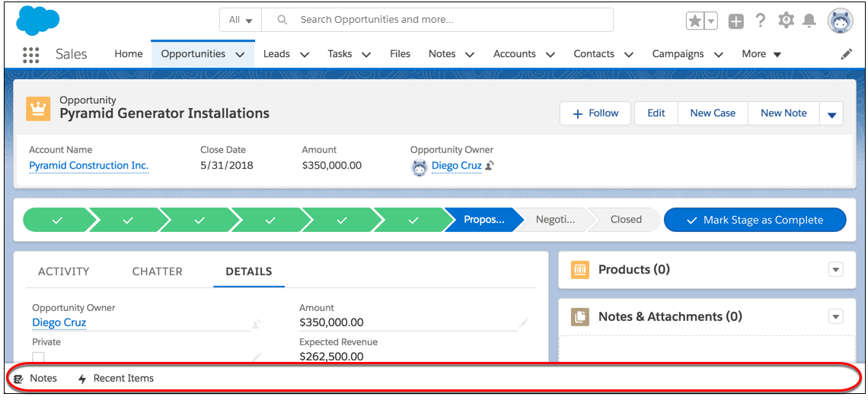Image resolution: width=868 pixels, height=400 pixels.
Task: Click the first completed path stage
Action: (56, 220)
